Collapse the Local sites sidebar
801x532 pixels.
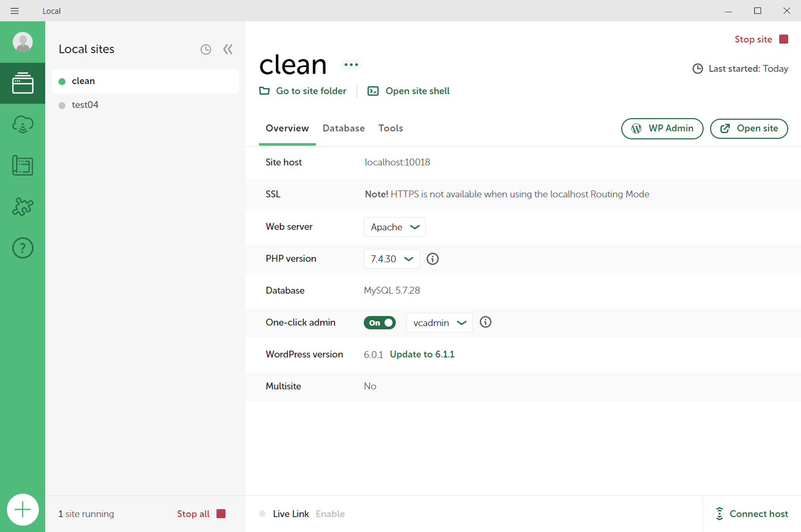228,49
